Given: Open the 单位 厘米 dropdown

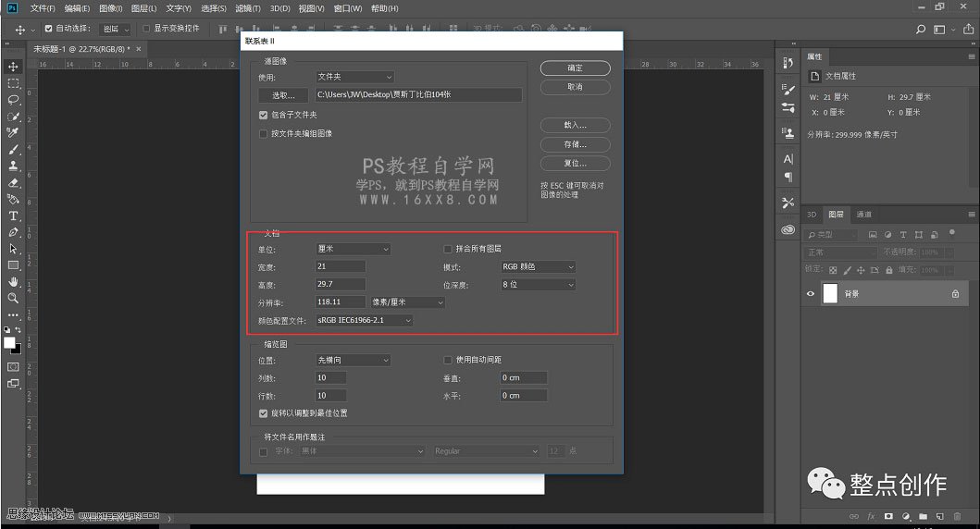Looking at the screenshot, I should click(354, 249).
